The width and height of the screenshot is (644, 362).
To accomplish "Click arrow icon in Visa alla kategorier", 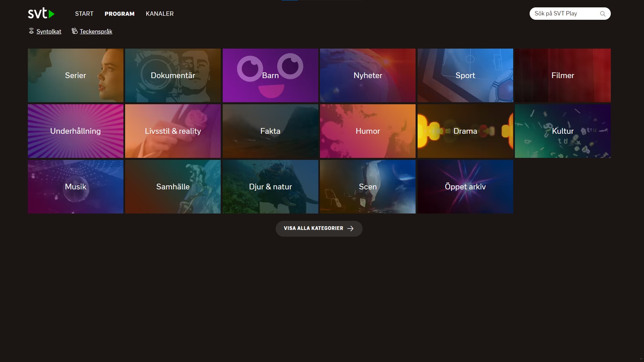I will click(350, 228).
